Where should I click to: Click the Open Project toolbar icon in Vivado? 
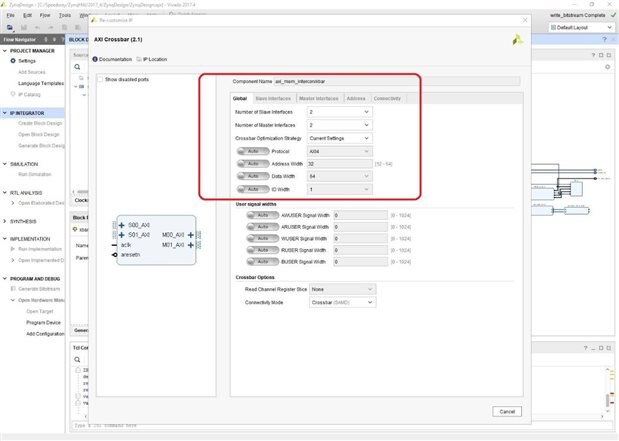tap(10, 27)
